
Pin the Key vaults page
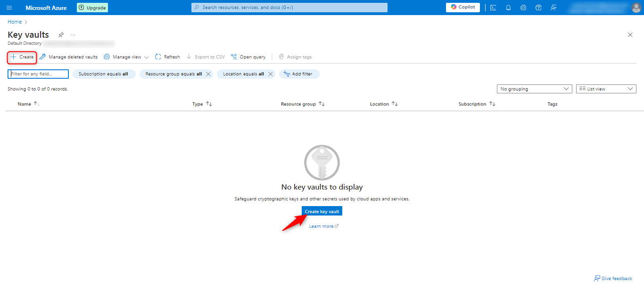61,35
